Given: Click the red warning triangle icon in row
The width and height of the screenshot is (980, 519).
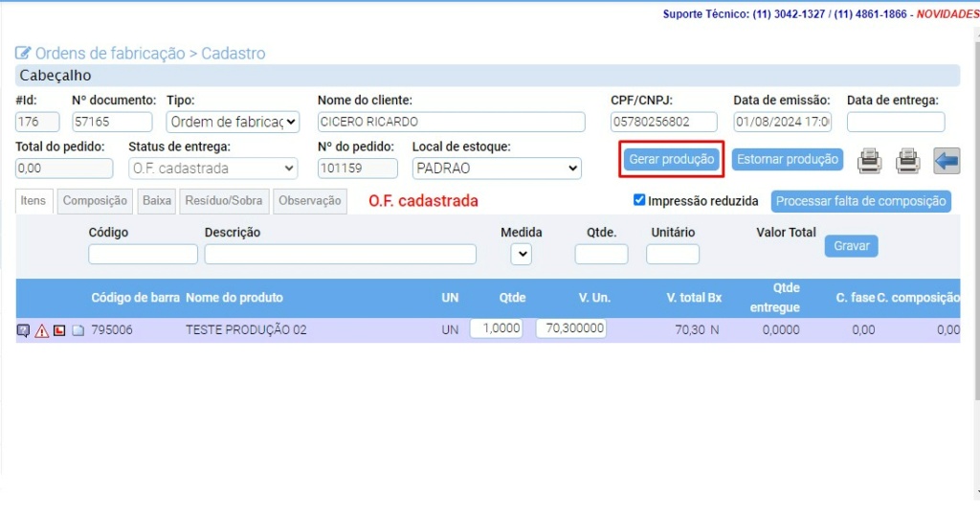Looking at the screenshot, I should 42,330.
